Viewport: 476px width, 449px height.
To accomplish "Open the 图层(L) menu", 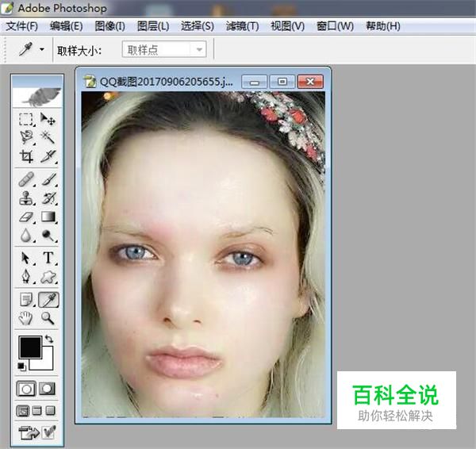I will (153, 26).
